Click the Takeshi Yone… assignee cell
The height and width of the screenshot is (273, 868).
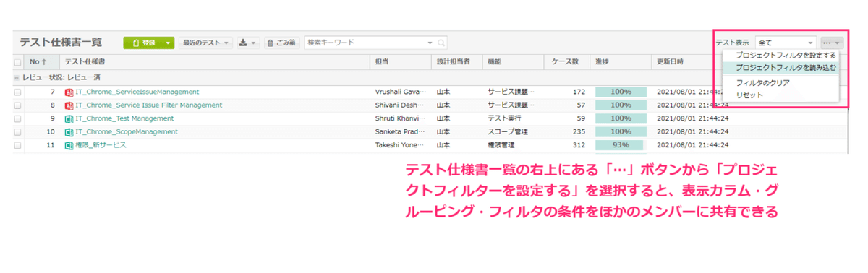[x=401, y=145]
